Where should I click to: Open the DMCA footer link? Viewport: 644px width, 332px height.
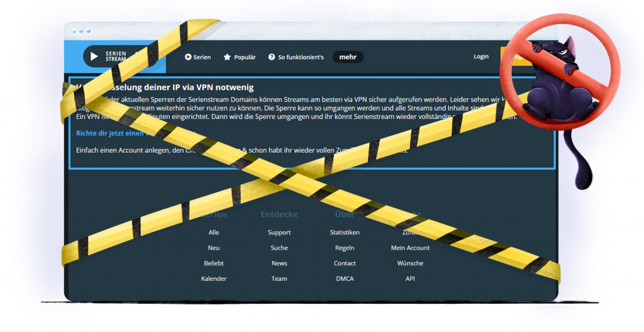345,279
